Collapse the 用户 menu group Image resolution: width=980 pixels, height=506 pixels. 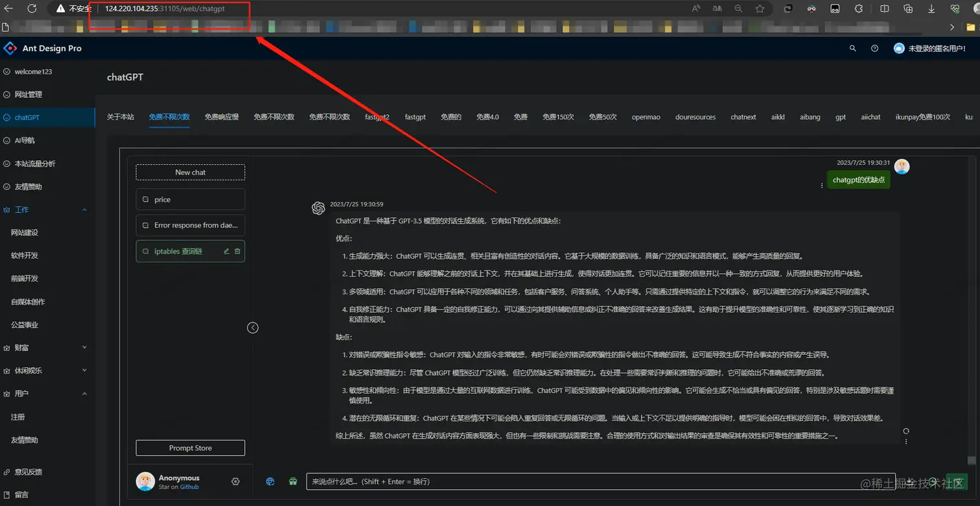84,394
